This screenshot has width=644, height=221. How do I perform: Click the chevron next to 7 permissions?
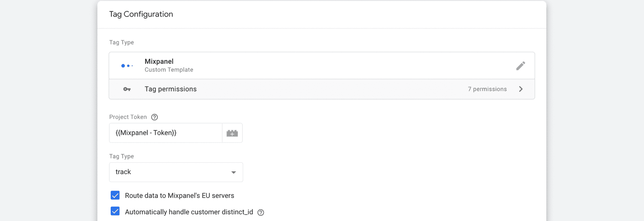click(x=521, y=89)
